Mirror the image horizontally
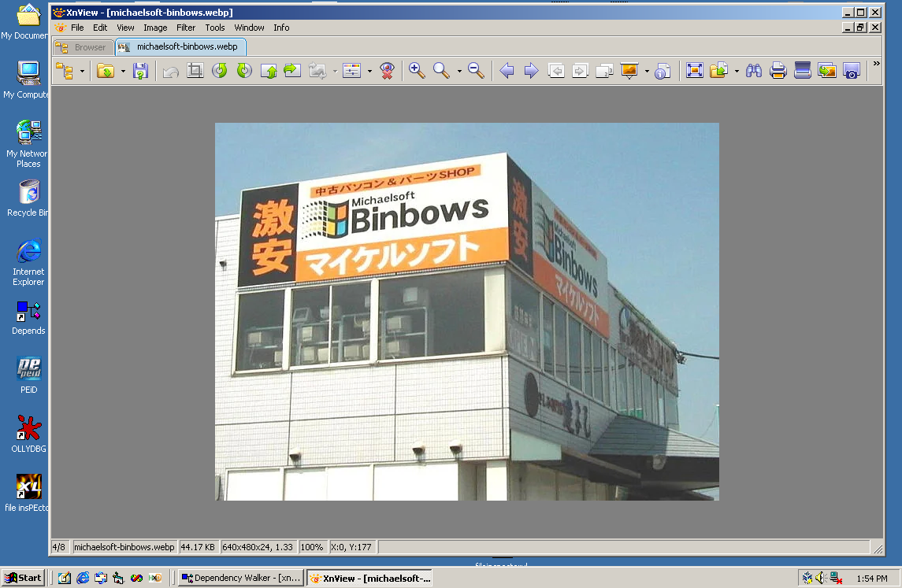This screenshot has height=588, width=902. [293, 71]
